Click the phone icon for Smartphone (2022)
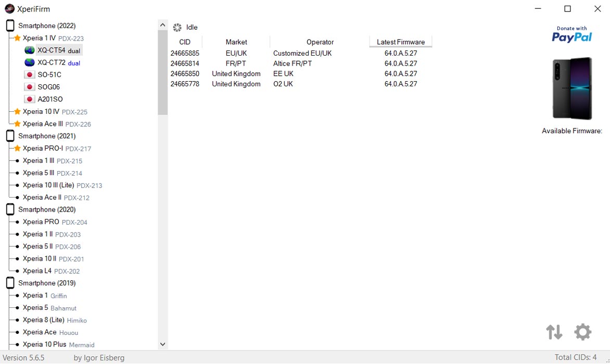This screenshot has width=610, height=364. 10,25
